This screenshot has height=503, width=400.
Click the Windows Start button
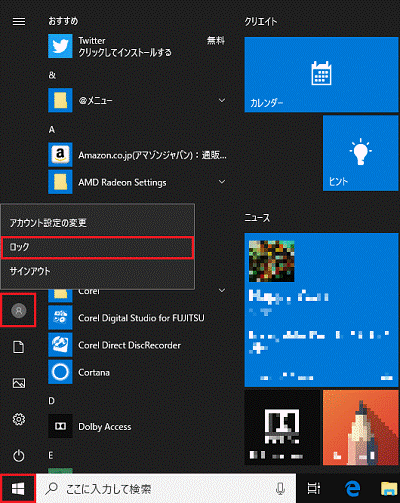(18, 489)
